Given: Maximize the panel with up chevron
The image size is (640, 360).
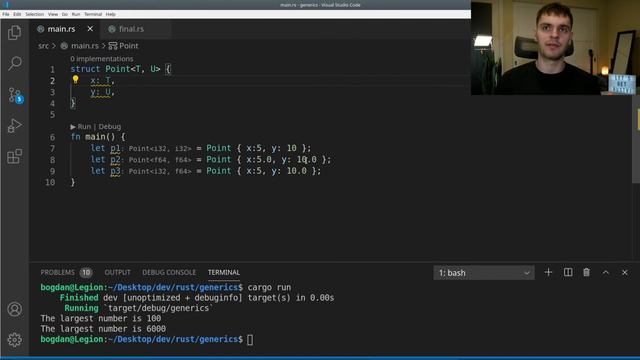Looking at the screenshot, I should [x=606, y=272].
